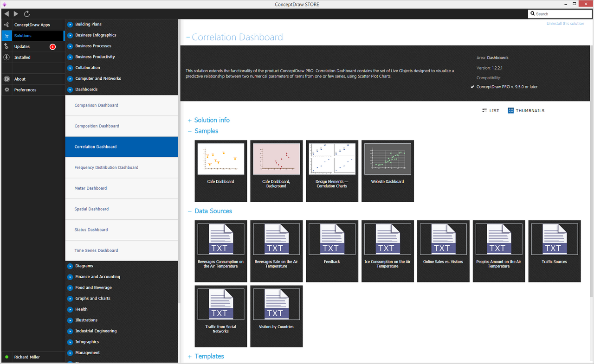Open the Cafe Dashboard sample thumbnail

pos(221,171)
